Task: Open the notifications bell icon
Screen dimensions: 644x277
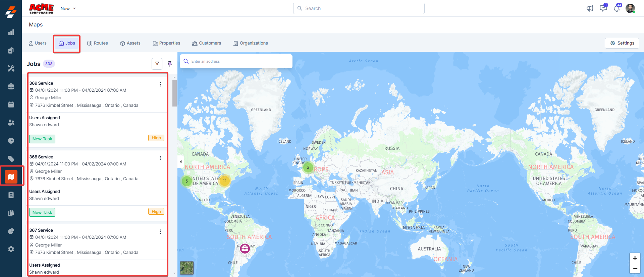Action: pyautogui.click(x=617, y=8)
